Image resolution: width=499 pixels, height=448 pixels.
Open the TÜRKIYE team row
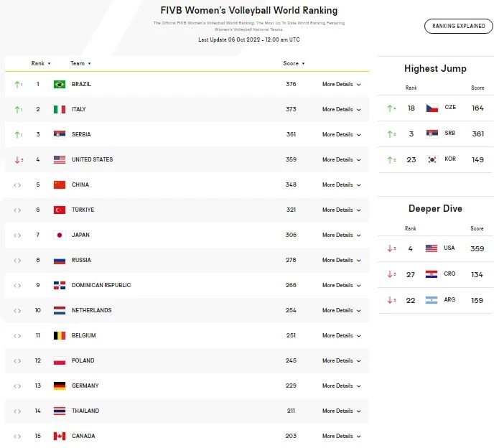tap(83, 210)
